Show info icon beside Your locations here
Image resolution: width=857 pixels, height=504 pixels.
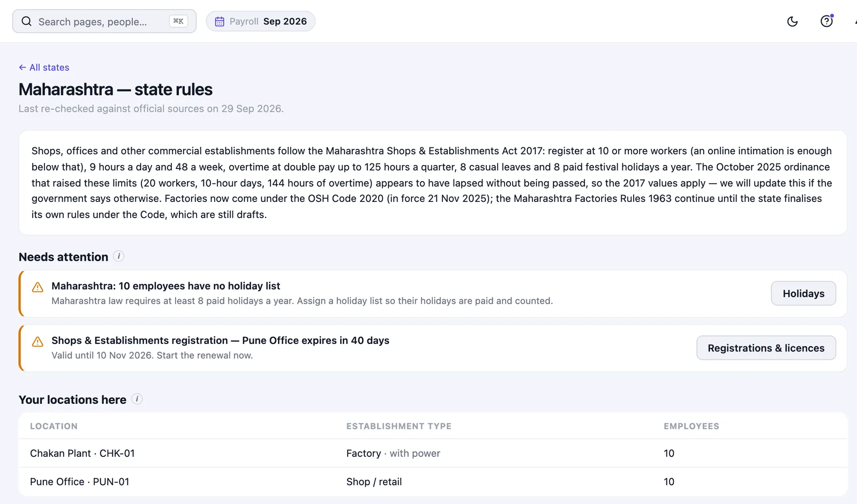[x=137, y=399]
